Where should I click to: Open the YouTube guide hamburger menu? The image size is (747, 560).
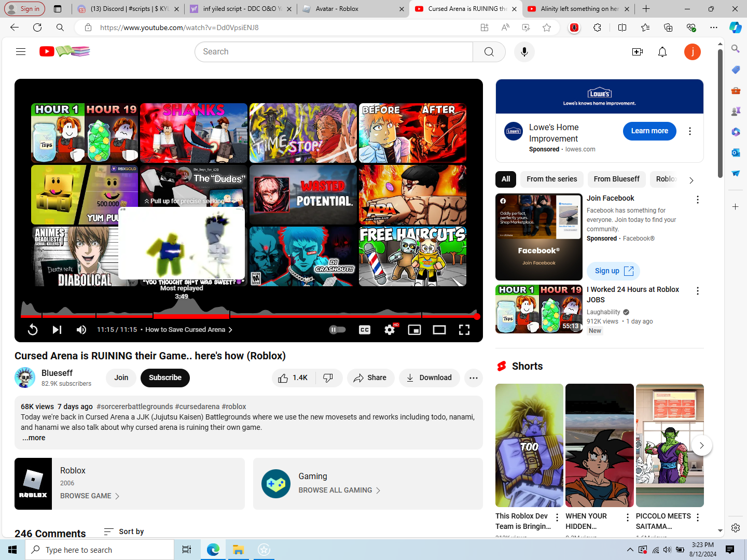pyautogui.click(x=21, y=51)
